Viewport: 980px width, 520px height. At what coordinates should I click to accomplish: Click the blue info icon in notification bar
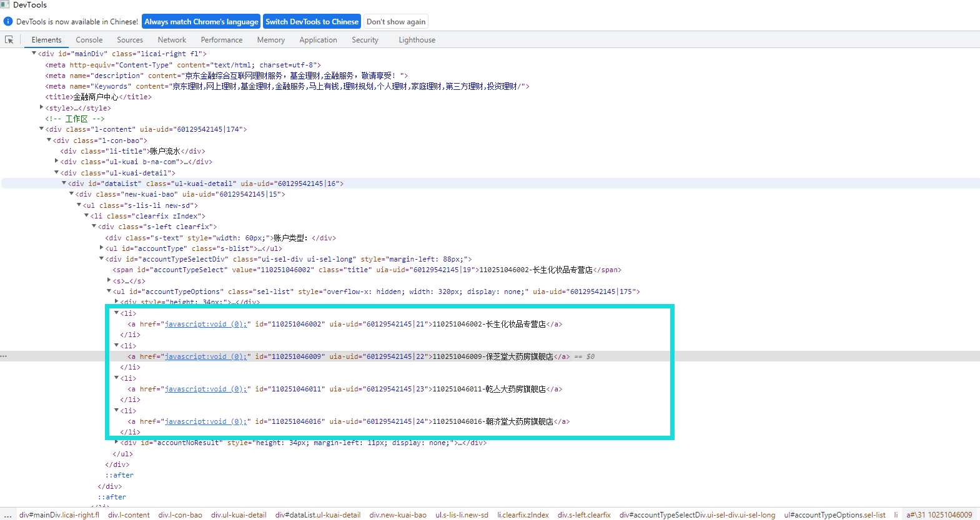(x=8, y=22)
